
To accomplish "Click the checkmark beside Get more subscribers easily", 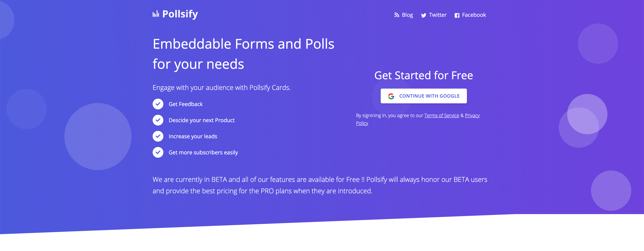I will click(x=158, y=152).
